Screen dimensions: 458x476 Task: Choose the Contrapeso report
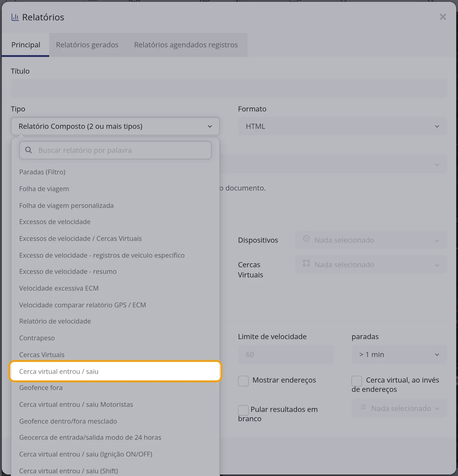pos(115,338)
